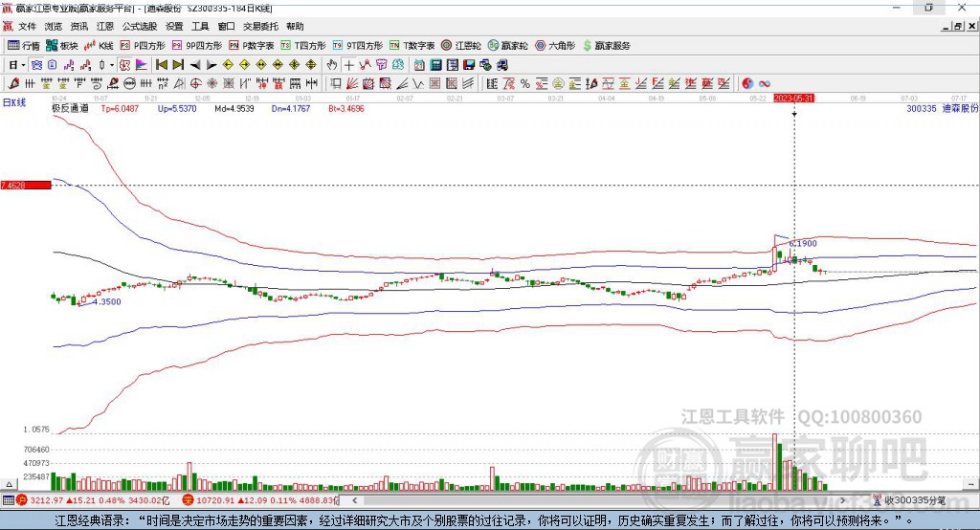Click the 300335 stock code
Image resolution: width=980 pixels, height=530 pixels.
[x=922, y=108]
